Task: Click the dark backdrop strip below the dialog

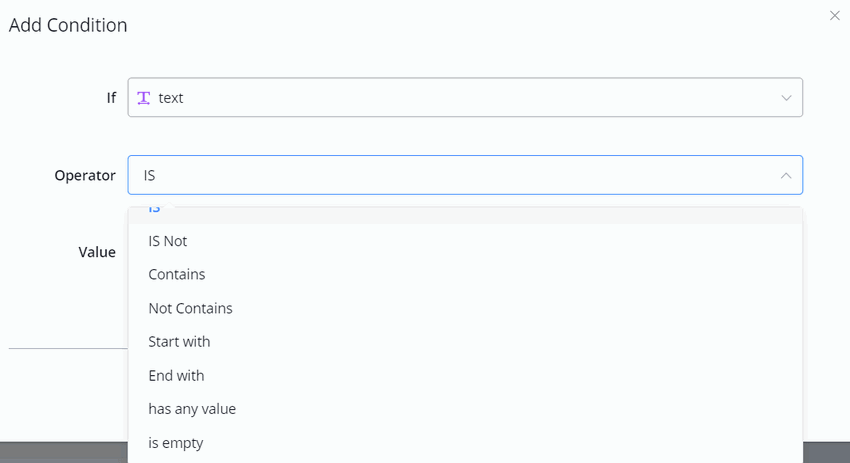Action: click(60, 452)
